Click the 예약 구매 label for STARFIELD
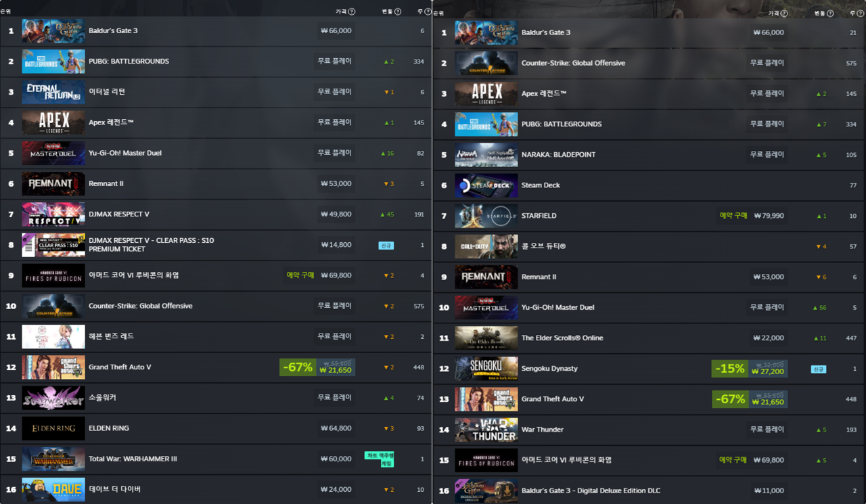866x504 pixels. (x=733, y=216)
